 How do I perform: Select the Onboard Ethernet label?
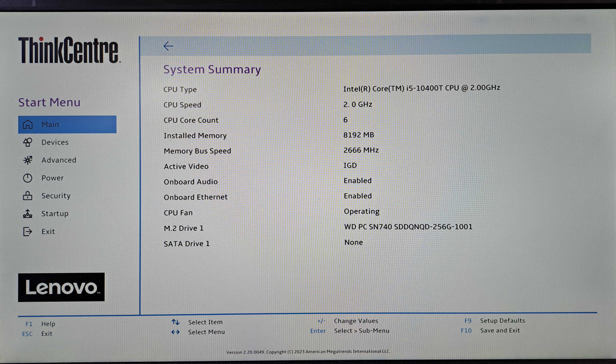pos(196,197)
